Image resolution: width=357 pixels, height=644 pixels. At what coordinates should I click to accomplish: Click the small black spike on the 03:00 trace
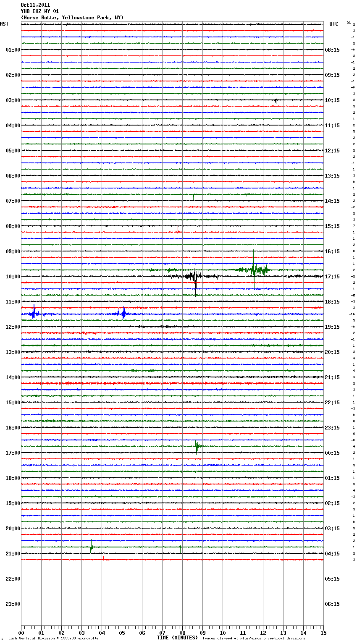tap(276, 101)
